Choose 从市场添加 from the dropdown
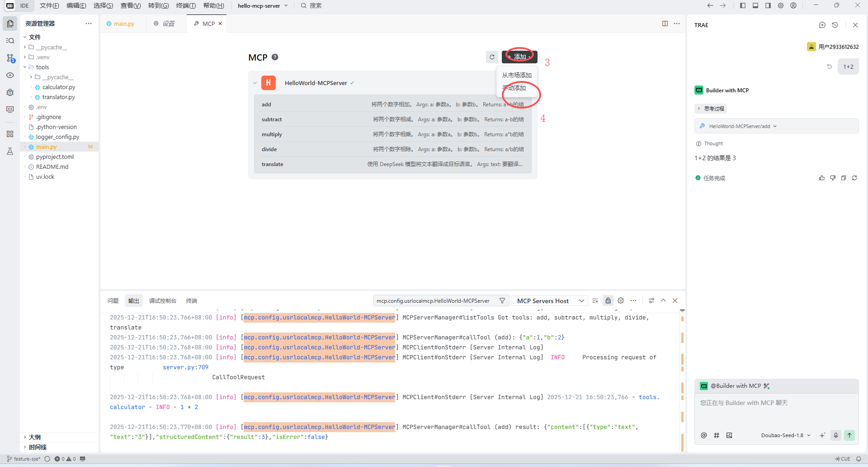The width and height of the screenshot is (868, 467). 517,75
